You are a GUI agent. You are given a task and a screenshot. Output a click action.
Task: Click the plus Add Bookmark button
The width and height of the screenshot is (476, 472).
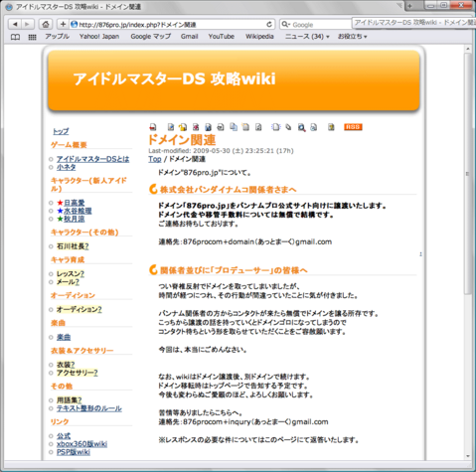(x=63, y=24)
